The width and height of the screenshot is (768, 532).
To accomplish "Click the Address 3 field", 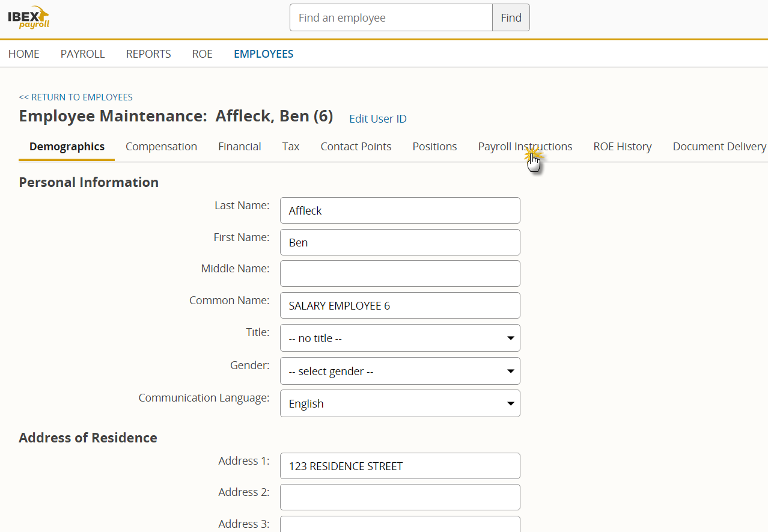I will coord(400,524).
